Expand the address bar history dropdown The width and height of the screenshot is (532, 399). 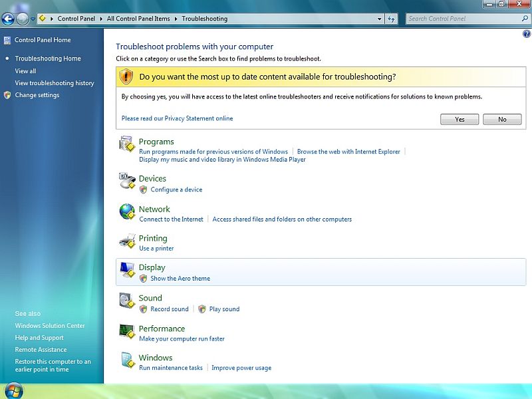pos(378,19)
